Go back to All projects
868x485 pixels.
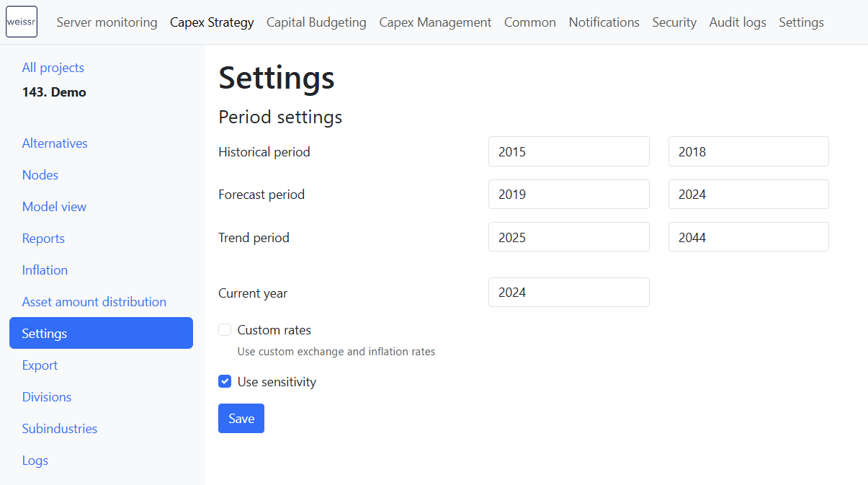click(x=53, y=68)
